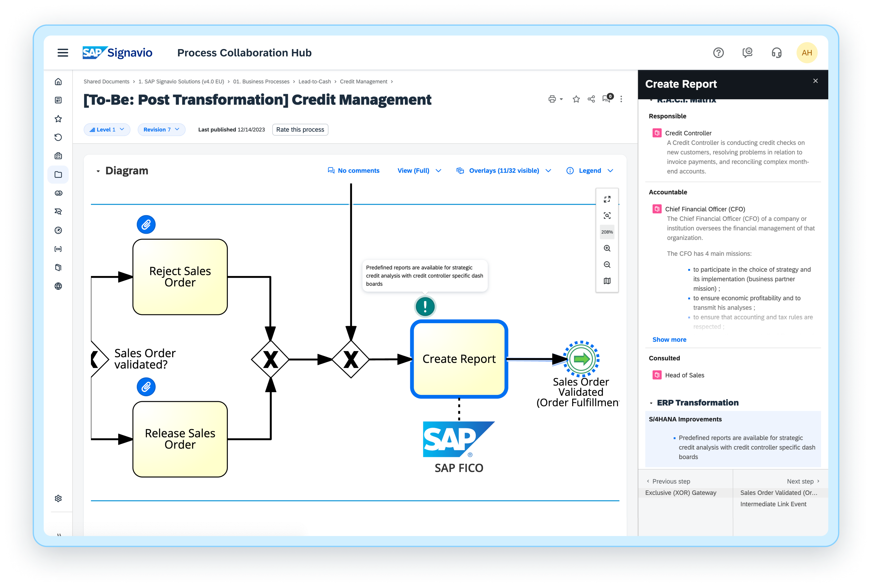
Task: Add this process to favorites star
Action: coord(576,99)
